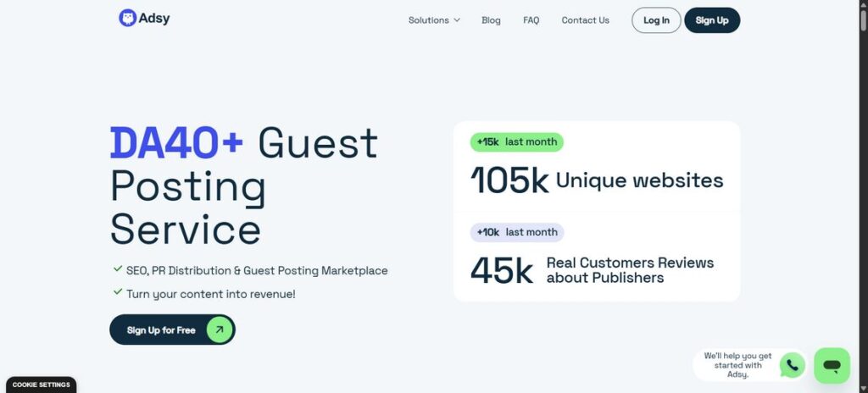Viewport: 868px width, 393px height.
Task: Navigate to Contact Us
Action: point(585,20)
